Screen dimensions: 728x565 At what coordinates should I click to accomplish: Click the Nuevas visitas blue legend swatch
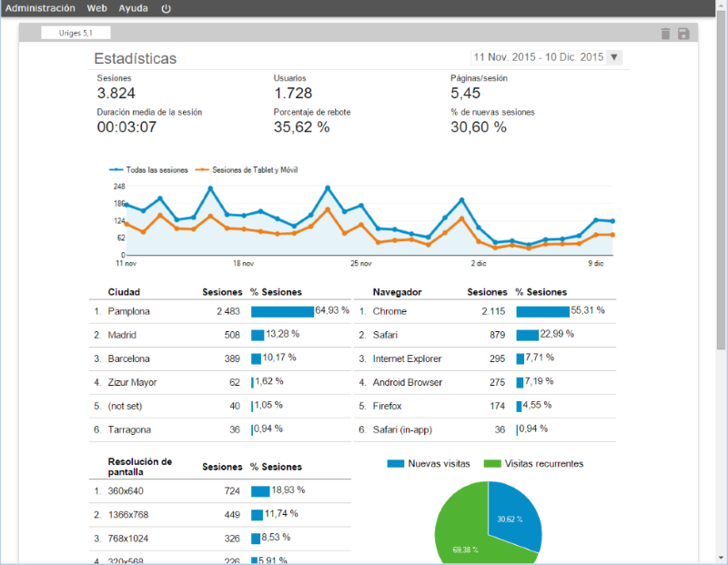[396, 463]
